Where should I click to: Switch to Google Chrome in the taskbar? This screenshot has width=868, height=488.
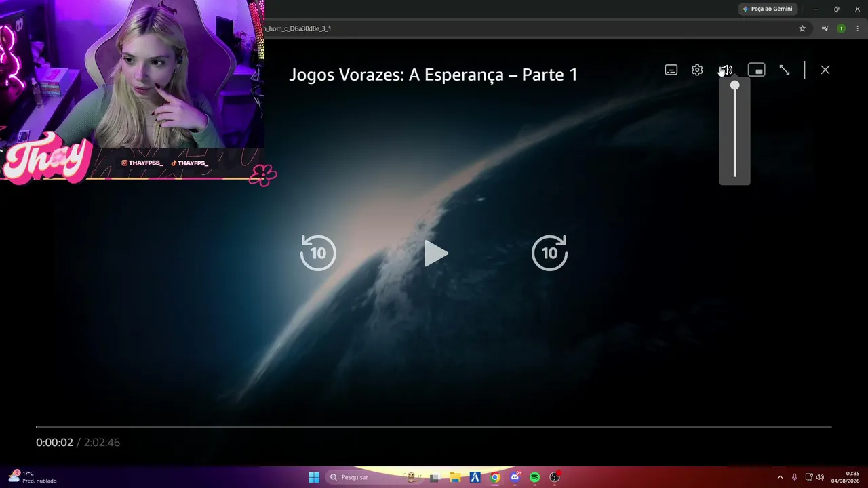[495, 477]
